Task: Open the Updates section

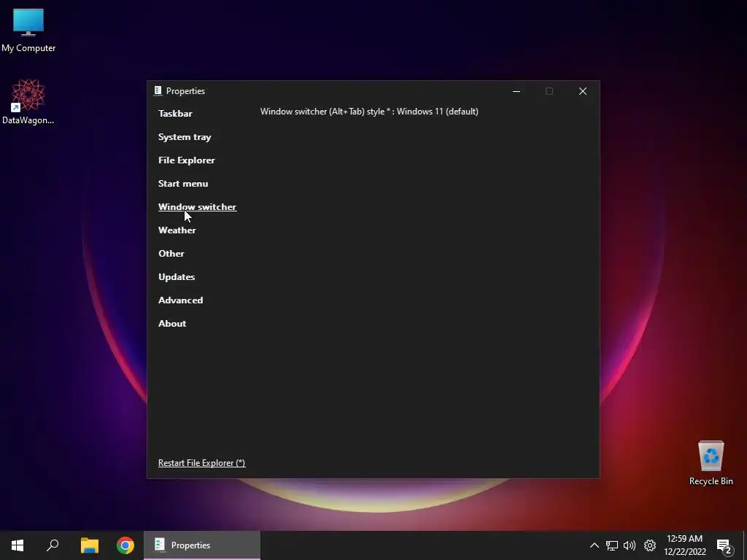Action: pos(177,276)
